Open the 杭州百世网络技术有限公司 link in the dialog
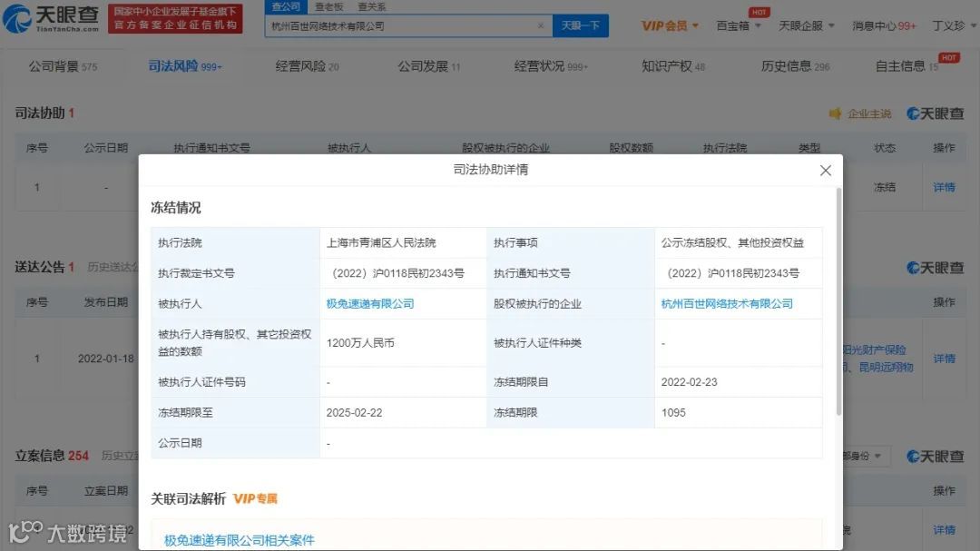This screenshot has height=551, width=980. point(727,303)
